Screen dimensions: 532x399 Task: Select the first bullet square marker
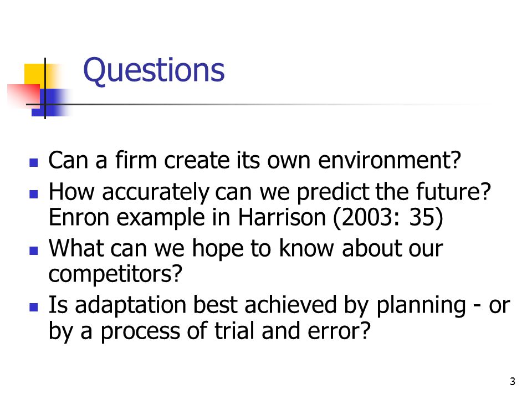pos(34,162)
